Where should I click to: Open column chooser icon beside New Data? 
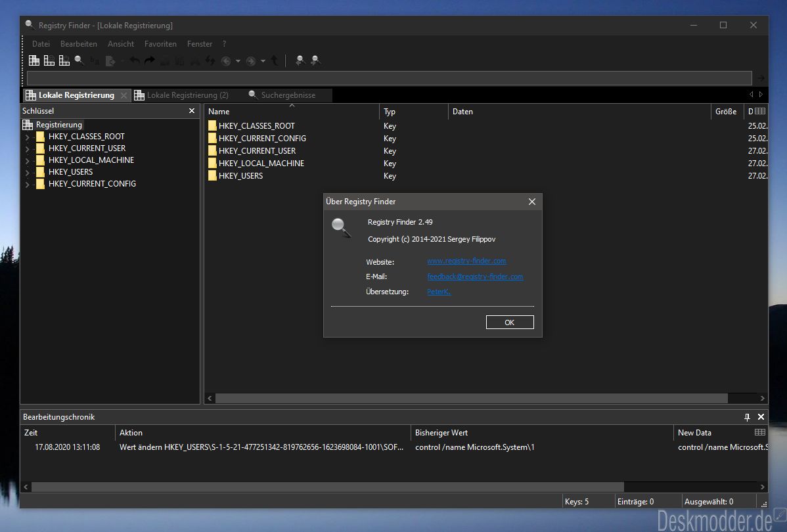760,433
